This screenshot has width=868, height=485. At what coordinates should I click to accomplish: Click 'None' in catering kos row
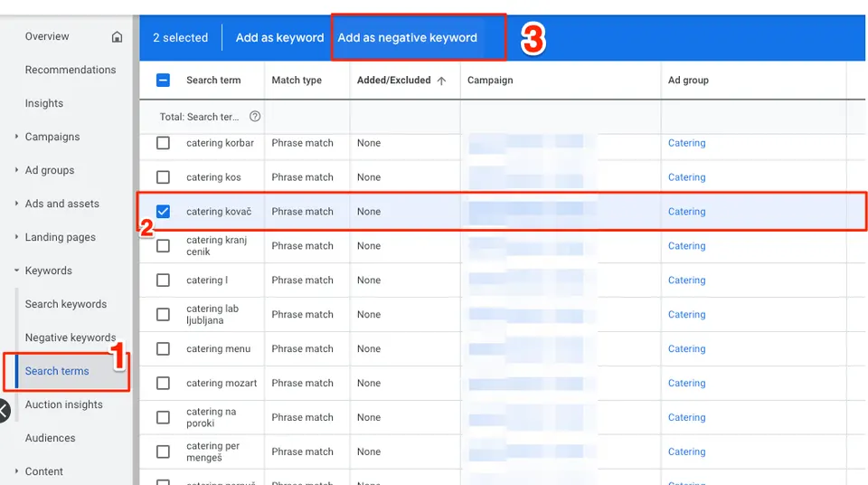point(369,177)
